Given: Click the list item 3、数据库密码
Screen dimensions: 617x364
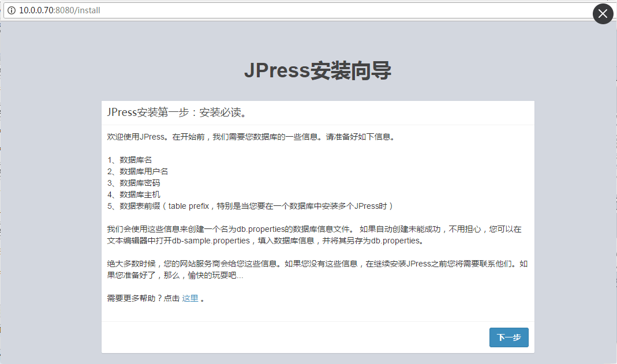Looking at the screenshot, I should pyautogui.click(x=134, y=183).
